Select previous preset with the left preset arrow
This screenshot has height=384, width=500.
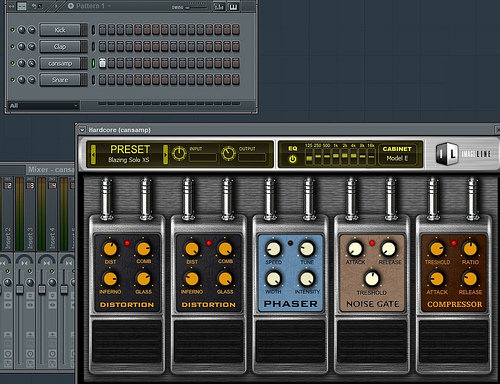pos(93,154)
